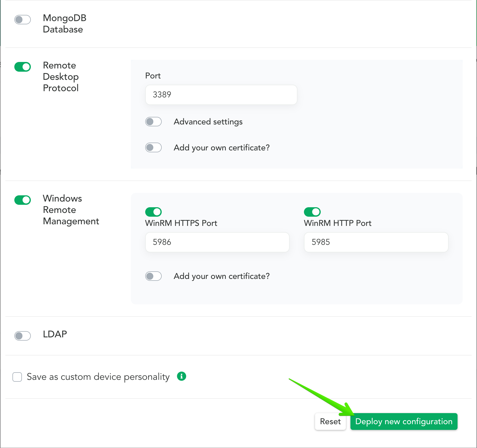Click the 'WinRM HTTPS Port' label
Screen dimensions: 477x448
coord(181,223)
